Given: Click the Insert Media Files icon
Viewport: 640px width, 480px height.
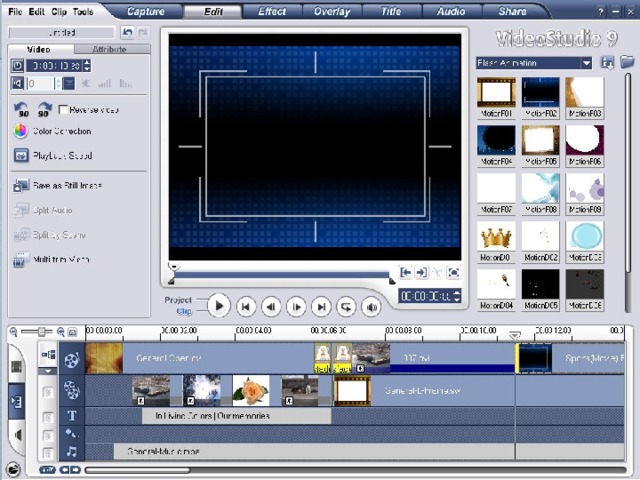Looking at the screenshot, I should coord(48,354).
